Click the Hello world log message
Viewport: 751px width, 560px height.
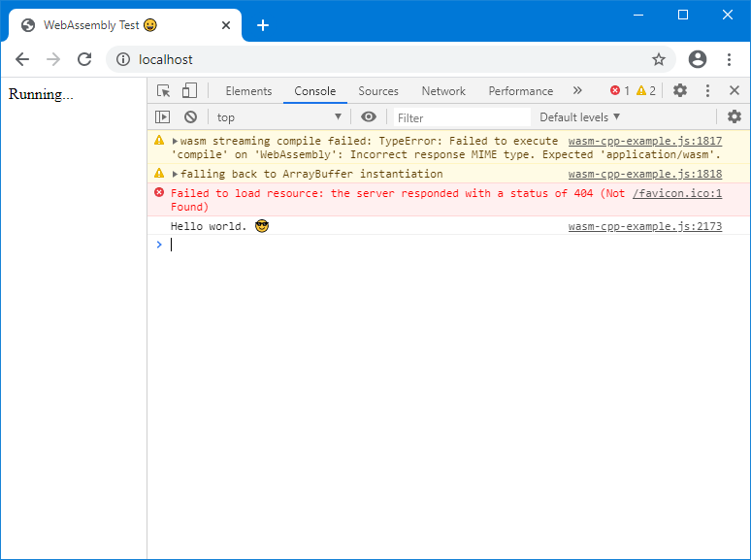click(219, 226)
